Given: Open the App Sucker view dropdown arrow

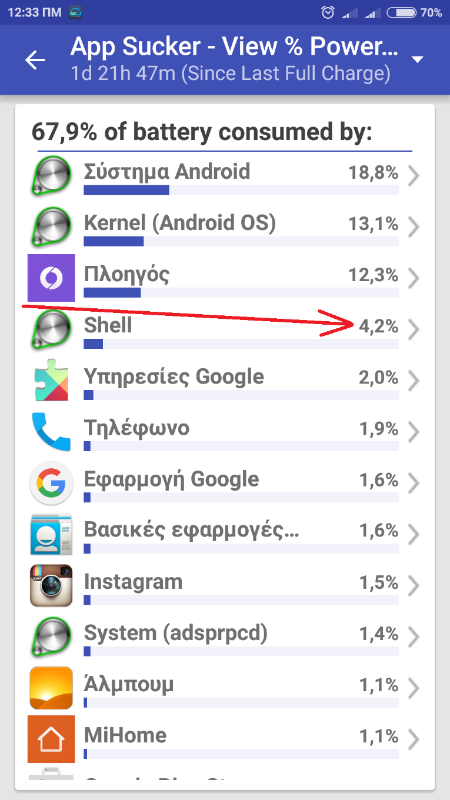Looking at the screenshot, I should (x=418, y=60).
